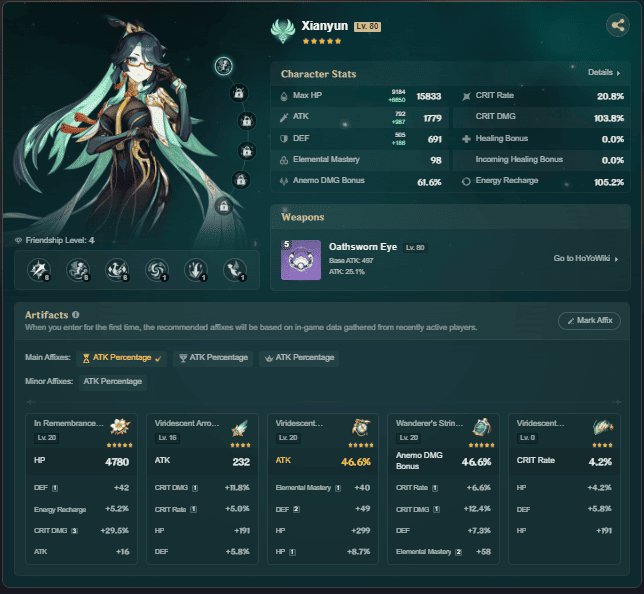The image size is (644, 594).
Task: Click the Anemo DMG Bonus 61.6% value
Action: pyautogui.click(x=429, y=182)
